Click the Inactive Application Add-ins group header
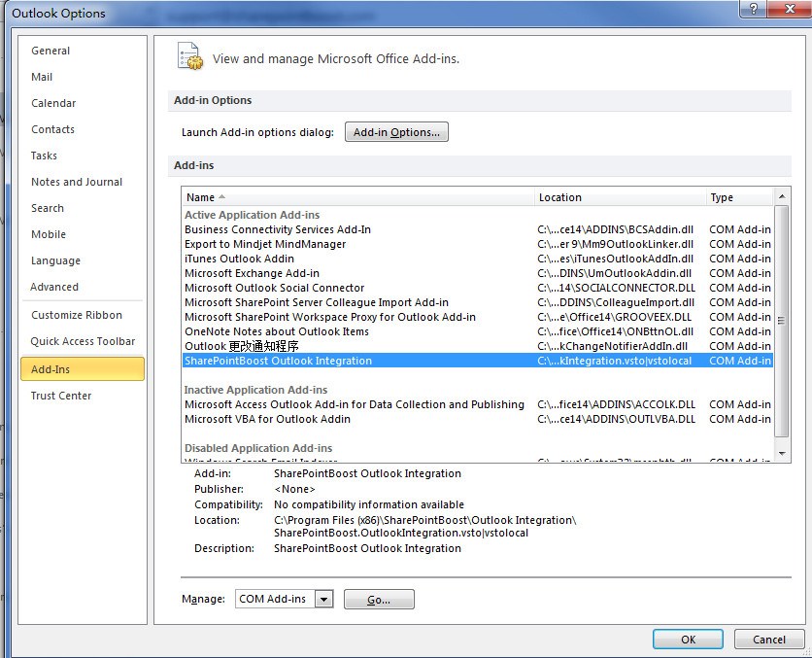 tap(255, 390)
